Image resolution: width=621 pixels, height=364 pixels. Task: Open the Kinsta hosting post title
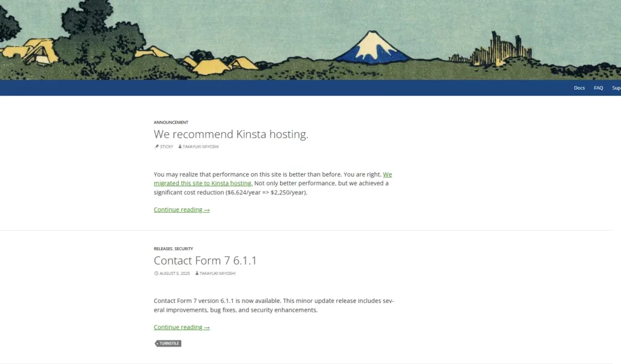coord(231,134)
